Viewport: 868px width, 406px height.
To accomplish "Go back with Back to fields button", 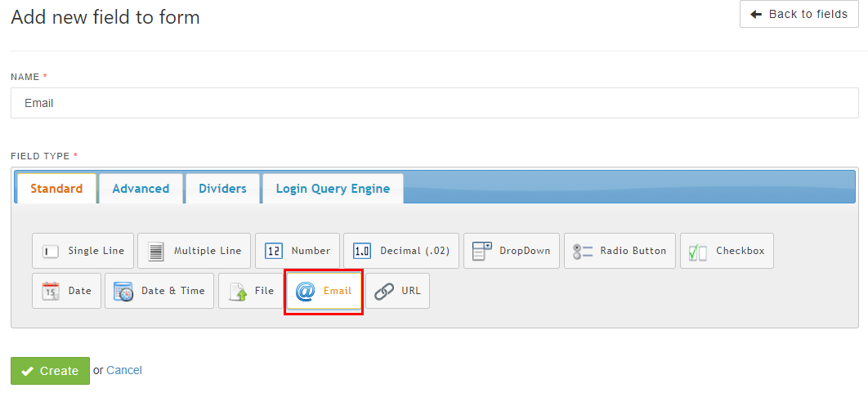I will click(799, 14).
